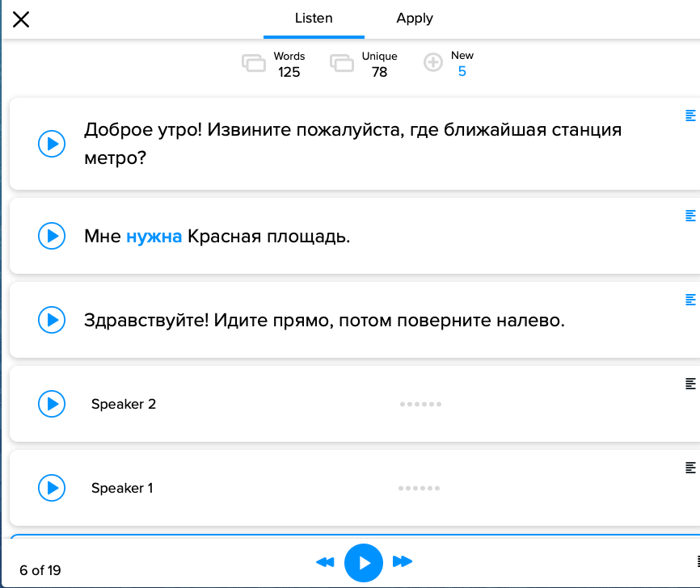Reveal Speaker 1 text by clicking the dots

point(420,488)
